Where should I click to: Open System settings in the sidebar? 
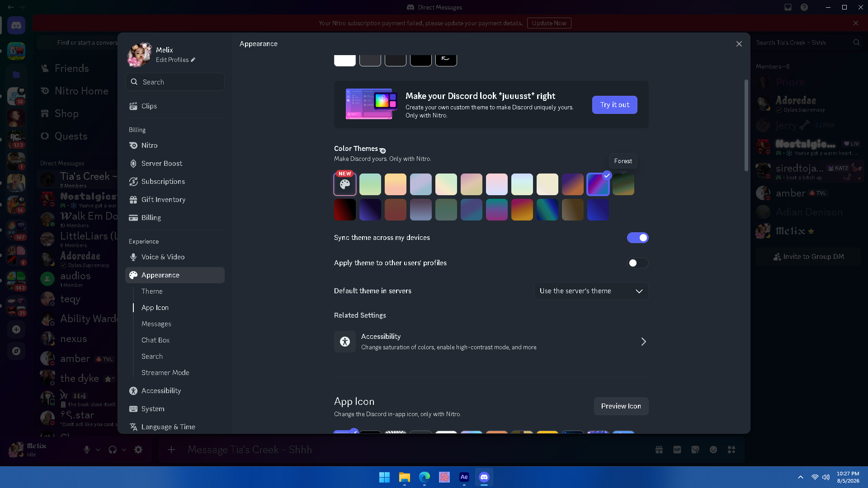[175, 409]
